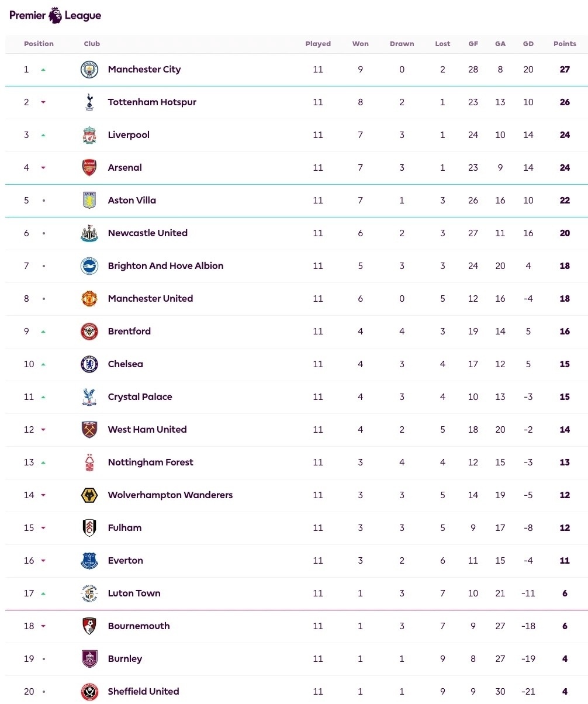Viewport: 588px width, 704px height.
Task: Click the Brentford club crest
Action: pyautogui.click(x=89, y=332)
